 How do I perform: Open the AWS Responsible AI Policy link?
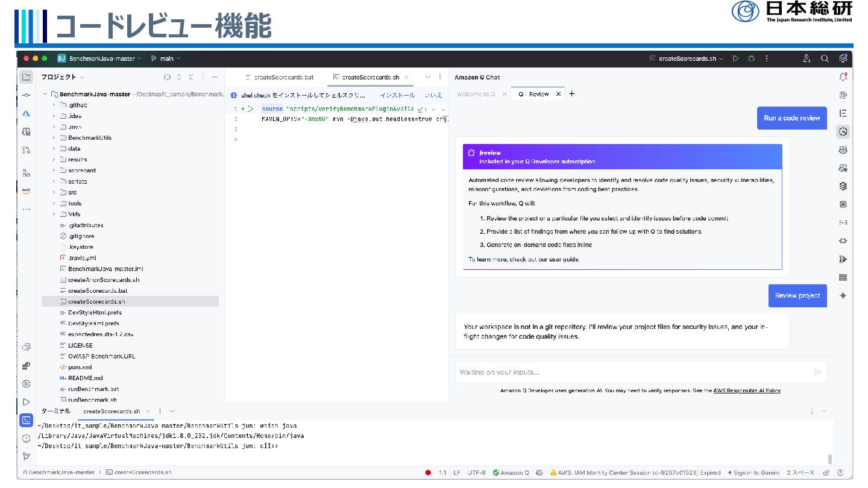tap(747, 390)
